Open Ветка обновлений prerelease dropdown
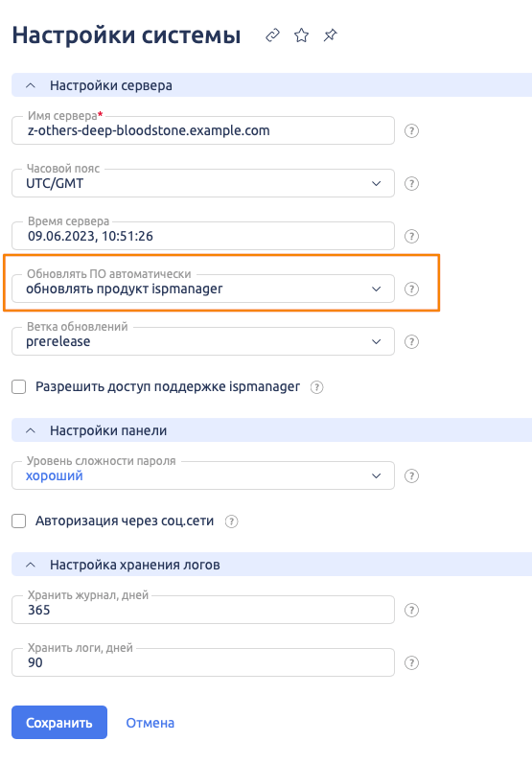532x764 pixels. 203,341
